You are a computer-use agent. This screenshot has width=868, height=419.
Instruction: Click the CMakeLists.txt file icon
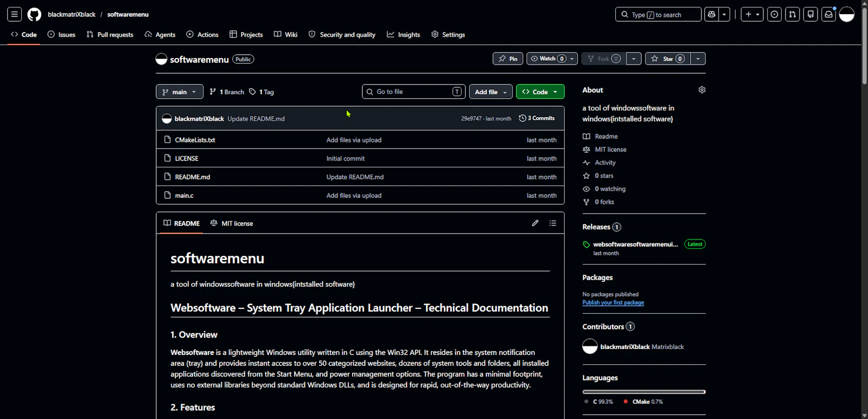[x=168, y=140]
